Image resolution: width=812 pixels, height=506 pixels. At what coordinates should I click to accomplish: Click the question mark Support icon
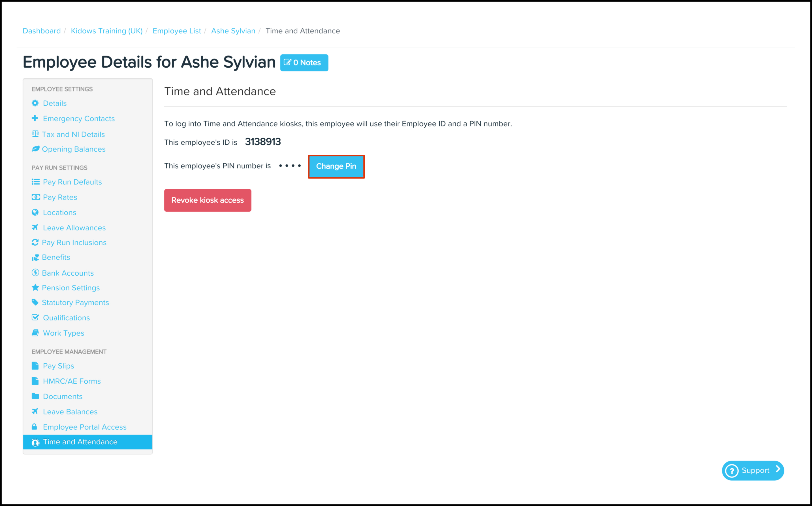(732, 471)
